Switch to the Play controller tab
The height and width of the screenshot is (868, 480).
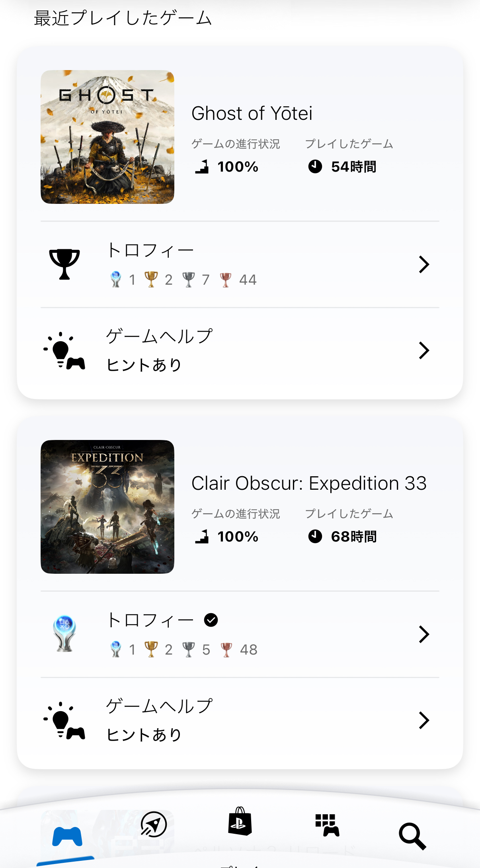67,836
